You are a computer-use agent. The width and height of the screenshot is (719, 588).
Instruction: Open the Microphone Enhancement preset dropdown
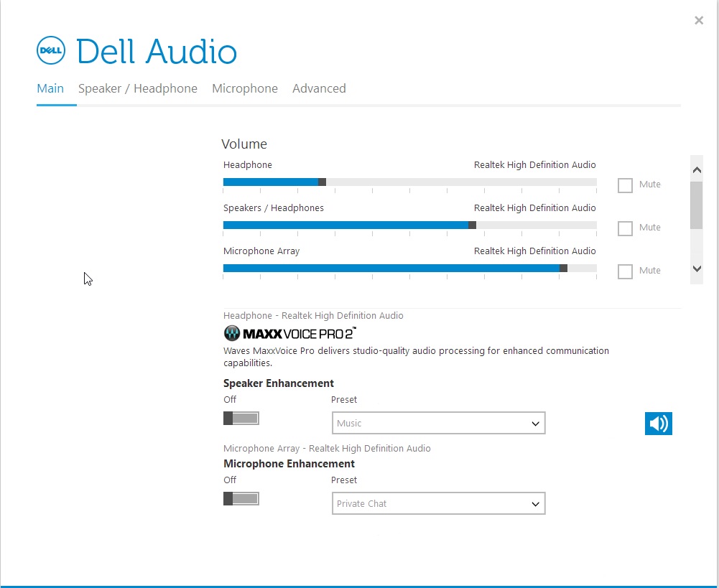(438, 503)
